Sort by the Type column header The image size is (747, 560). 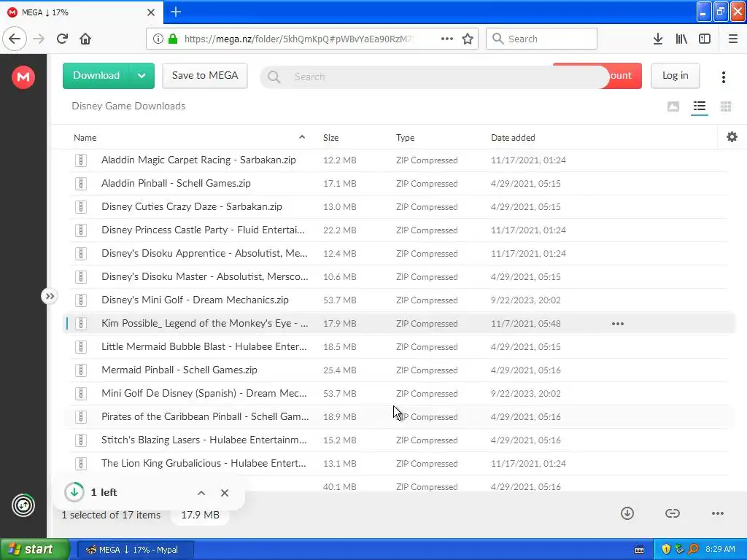click(405, 138)
